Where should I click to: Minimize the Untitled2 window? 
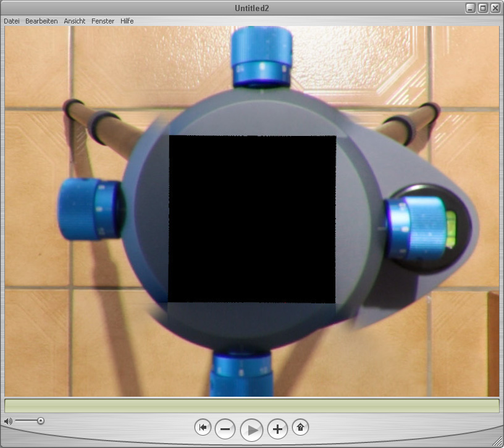coord(471,8)
